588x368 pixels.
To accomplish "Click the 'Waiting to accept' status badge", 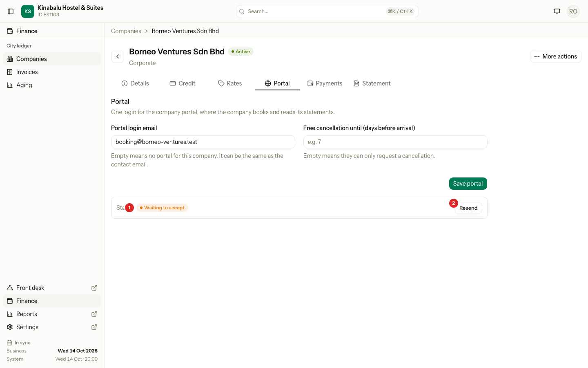I will point(162,208).
